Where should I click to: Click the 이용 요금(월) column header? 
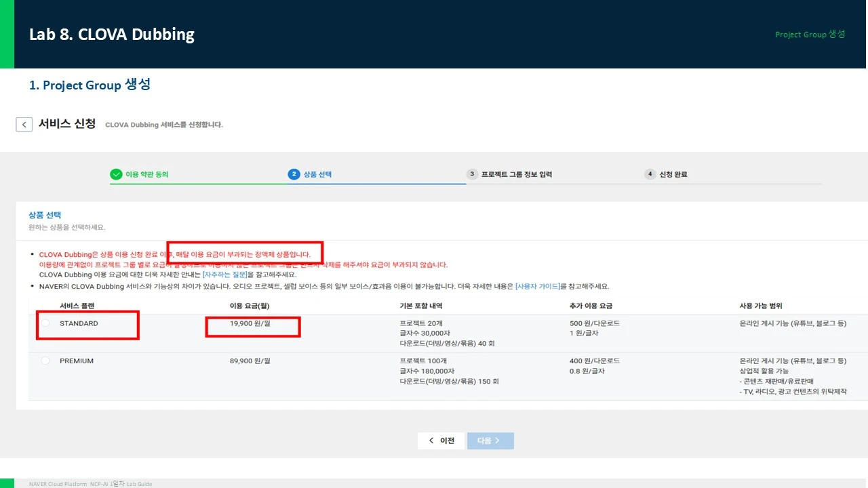250,306
